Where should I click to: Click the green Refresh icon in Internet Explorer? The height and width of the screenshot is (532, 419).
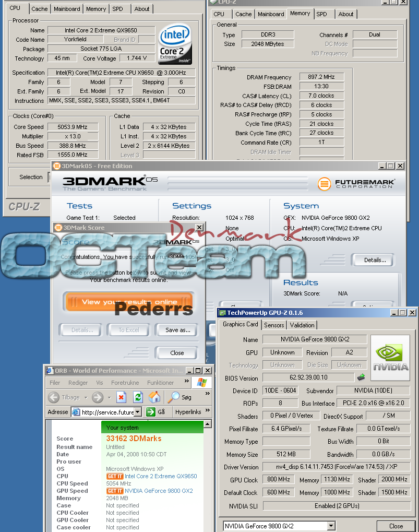[138, 397]
